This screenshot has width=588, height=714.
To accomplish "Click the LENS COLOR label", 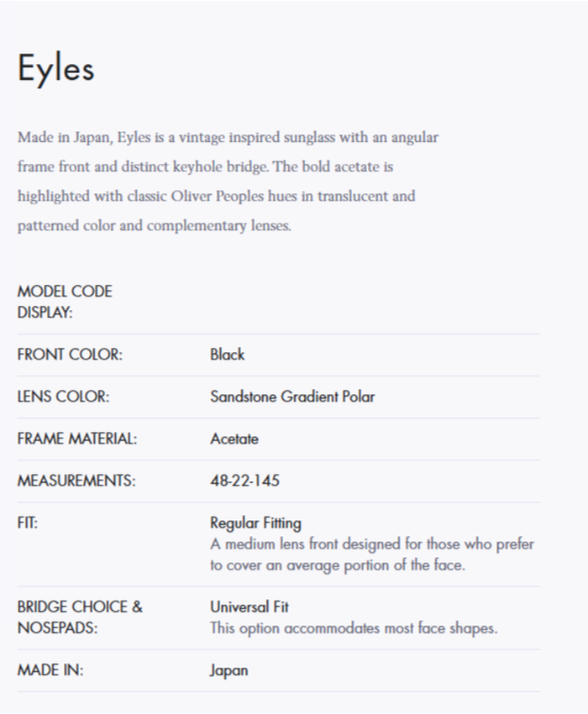I will 63,396.
